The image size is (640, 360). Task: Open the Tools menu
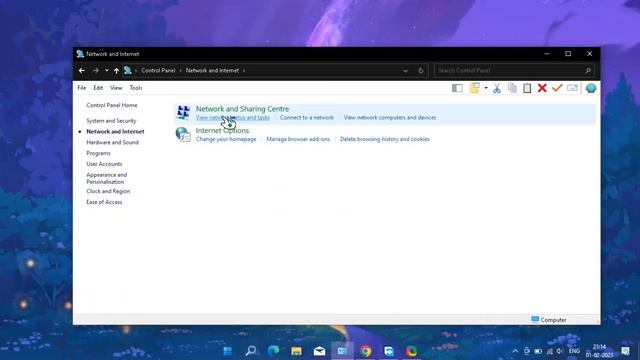coord(136,88)
